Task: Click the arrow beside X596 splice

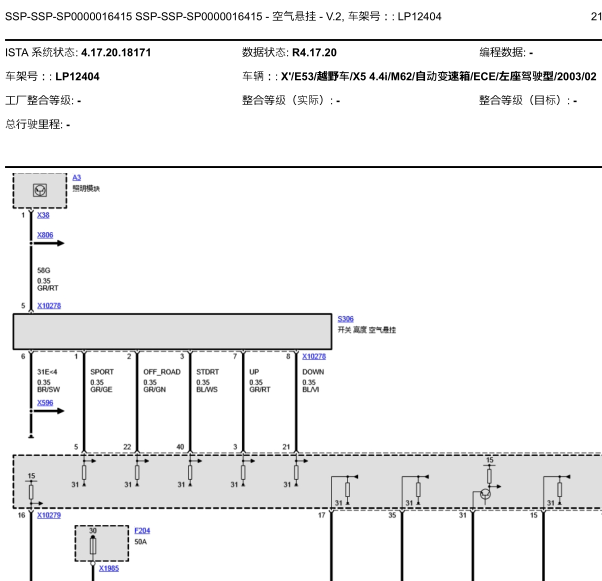Action: point(48,411)
